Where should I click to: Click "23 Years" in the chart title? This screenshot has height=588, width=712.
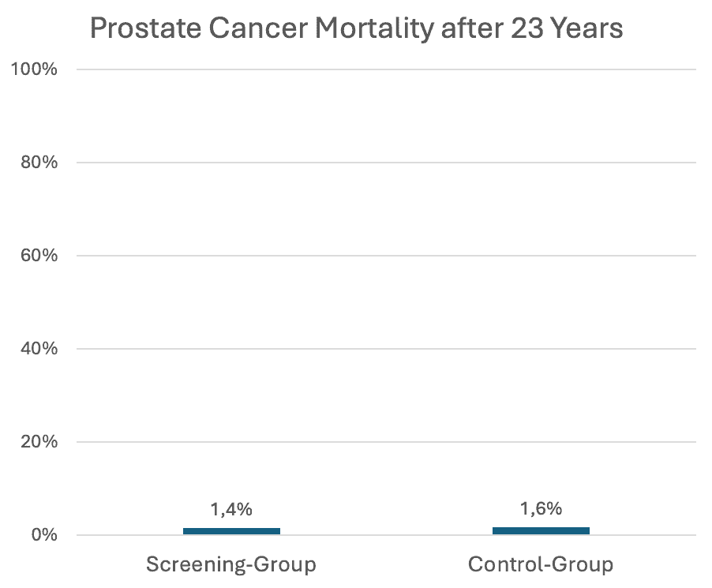click(566, 28)
